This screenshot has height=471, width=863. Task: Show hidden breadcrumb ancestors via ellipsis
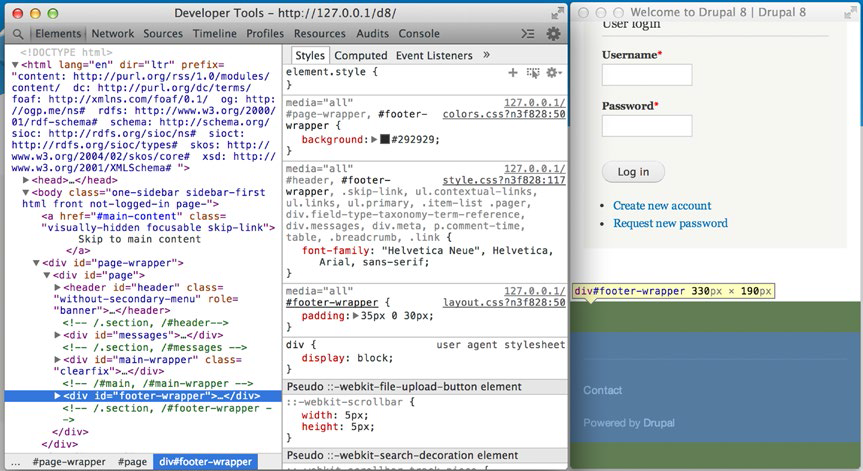15,462
